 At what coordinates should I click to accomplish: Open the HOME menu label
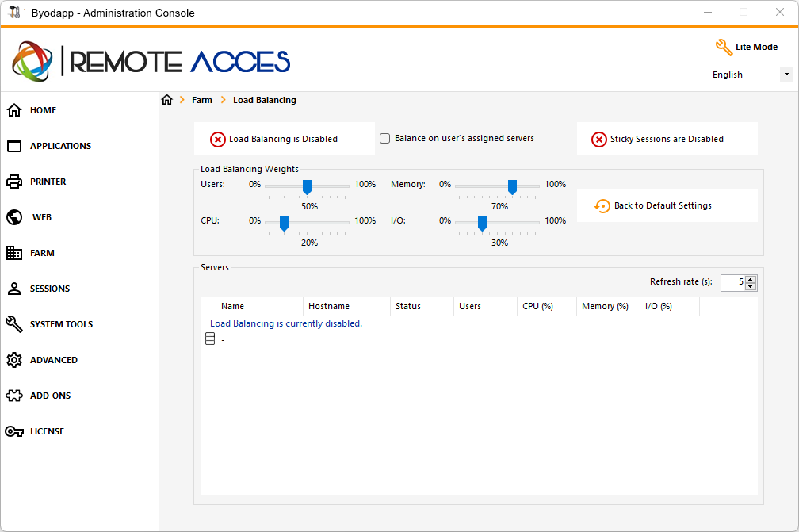pyautogui.click(x=44, y=110)
